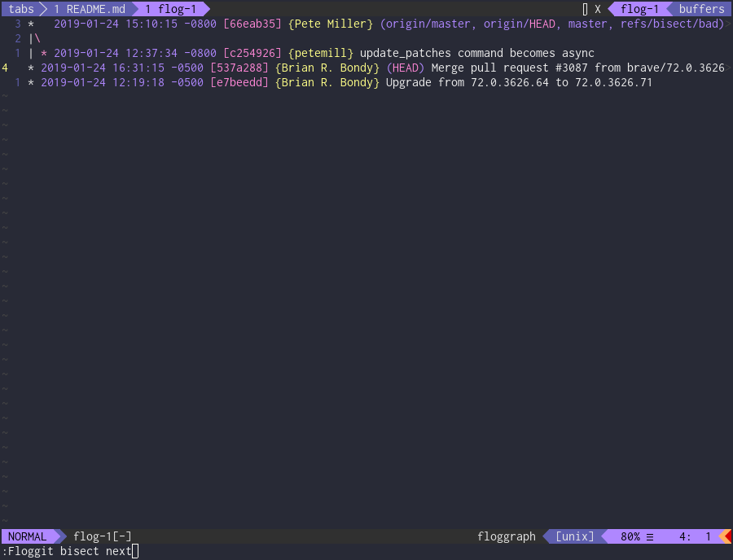Viewport: 733px width, 560px height.
Task: Open the buffers list in the tabline
Action: pyautogui.click(x=700, y=8)
